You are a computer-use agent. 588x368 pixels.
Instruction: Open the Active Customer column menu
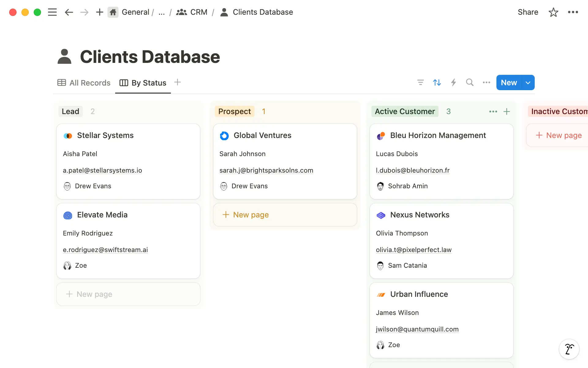point(493,111)
